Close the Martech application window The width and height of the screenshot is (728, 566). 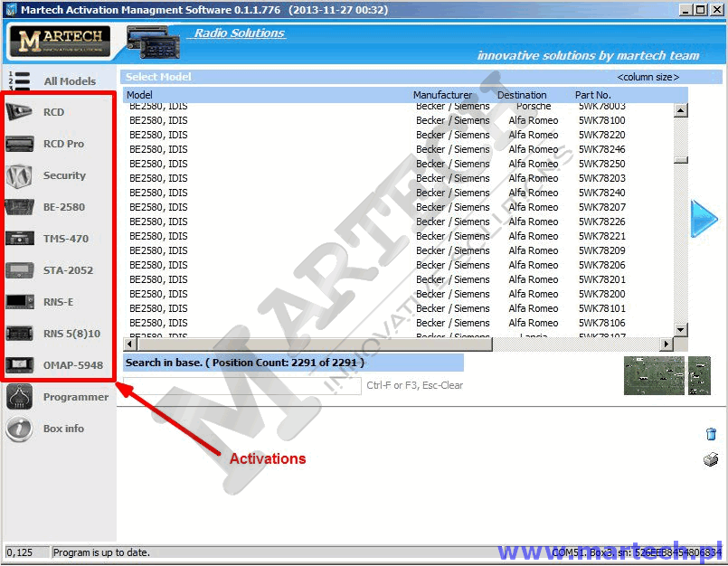click(717, 10)
